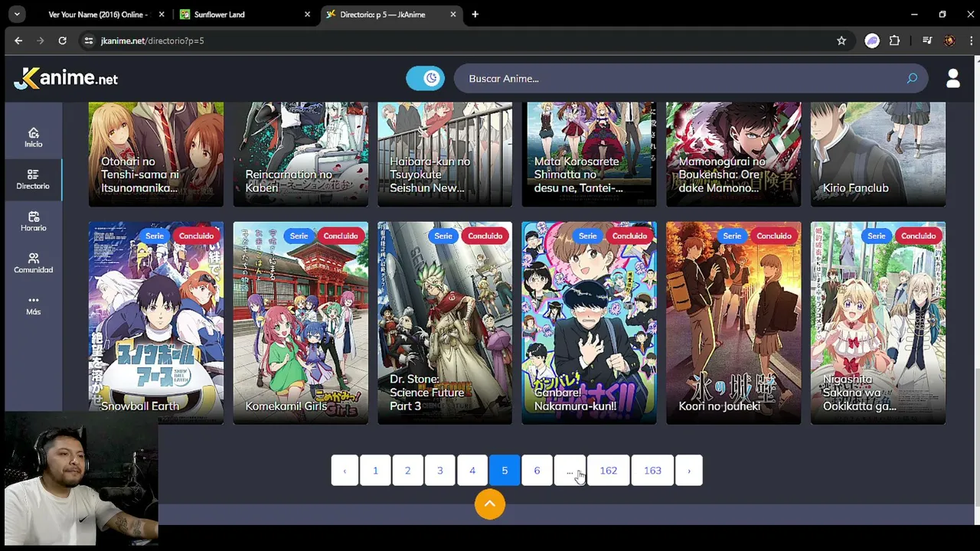The width and height of the screenshot is (980, 551).
Task: Click the magnifier search icon in Buscar Anime
Action: pos(912,78)
